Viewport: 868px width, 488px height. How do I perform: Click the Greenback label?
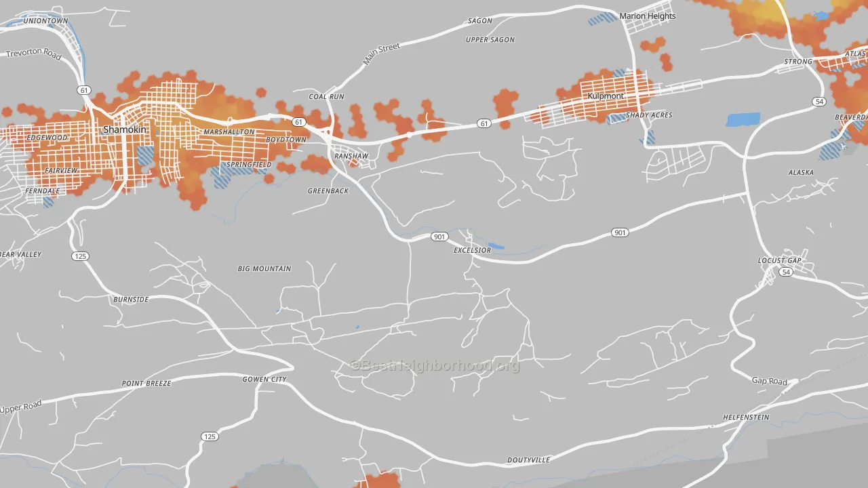coord(328,191)
